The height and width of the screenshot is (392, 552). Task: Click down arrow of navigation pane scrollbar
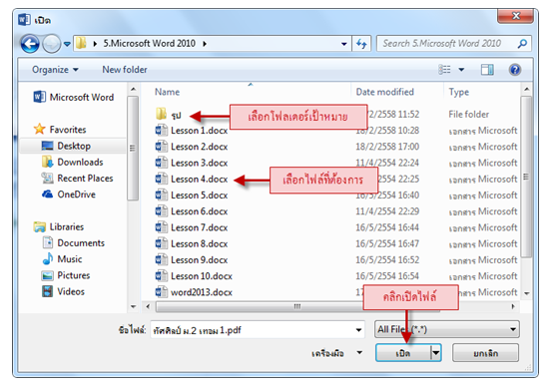pyautogui.click(x=133, y=306)
